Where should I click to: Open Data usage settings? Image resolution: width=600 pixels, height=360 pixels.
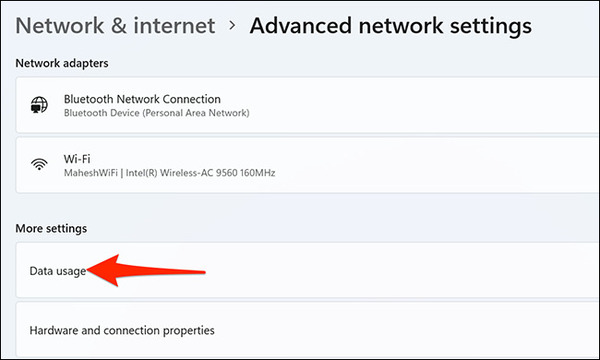pos(307,270)
